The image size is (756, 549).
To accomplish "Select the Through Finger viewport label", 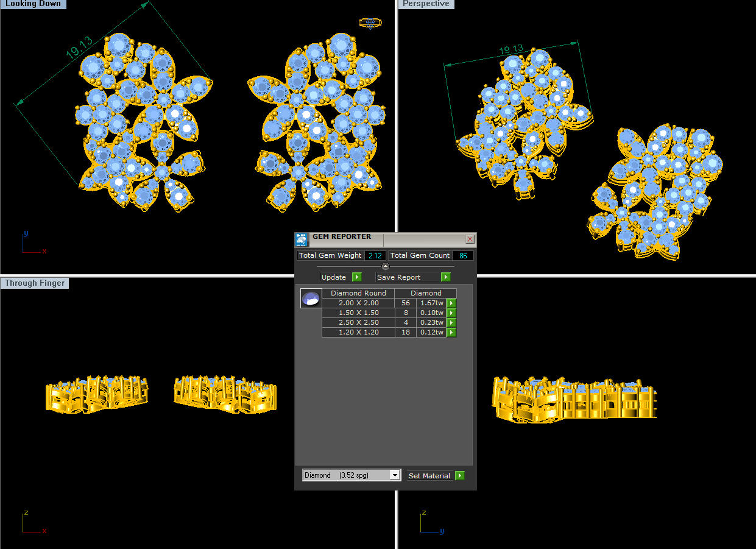I will click(35, 283).
